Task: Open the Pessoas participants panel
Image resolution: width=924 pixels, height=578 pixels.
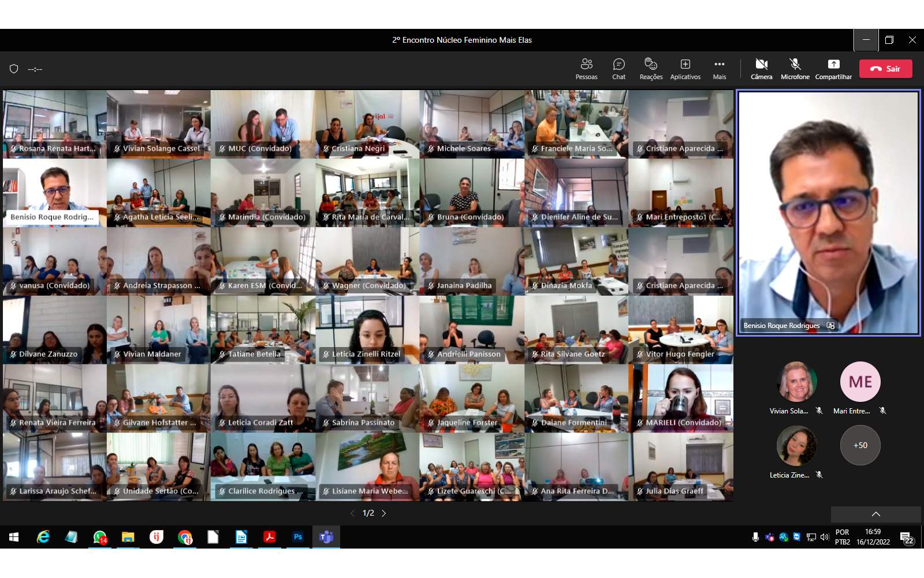Action: pos(586,68)
